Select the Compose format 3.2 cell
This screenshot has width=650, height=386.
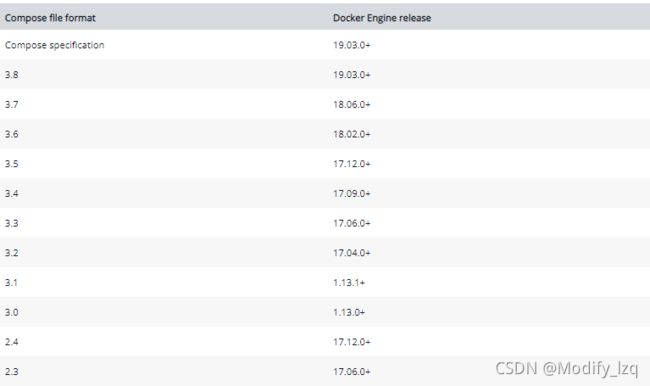[12, 253]
